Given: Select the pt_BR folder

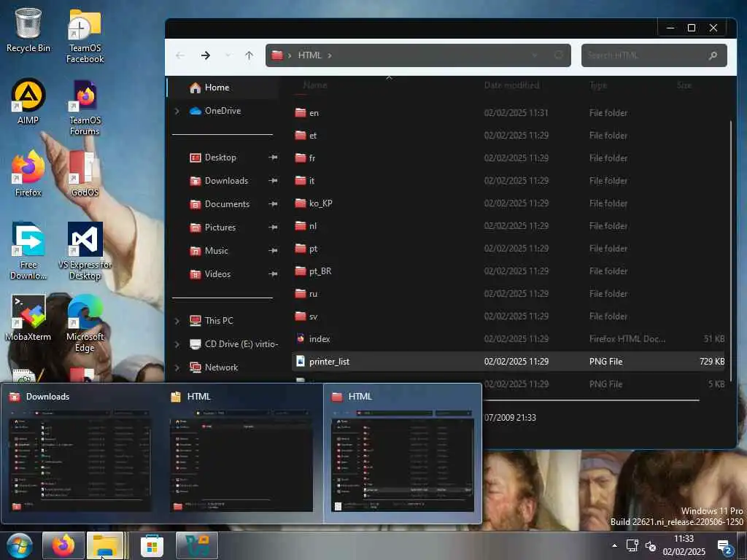Looking at the screenshot, I should coord(508,271).
